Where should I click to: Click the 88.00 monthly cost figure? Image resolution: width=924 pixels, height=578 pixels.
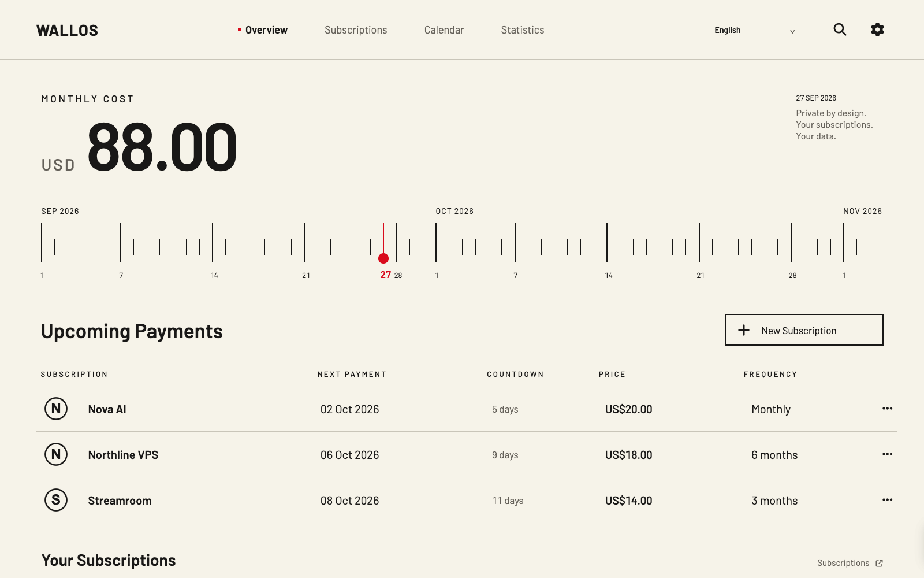pos(162,146)
